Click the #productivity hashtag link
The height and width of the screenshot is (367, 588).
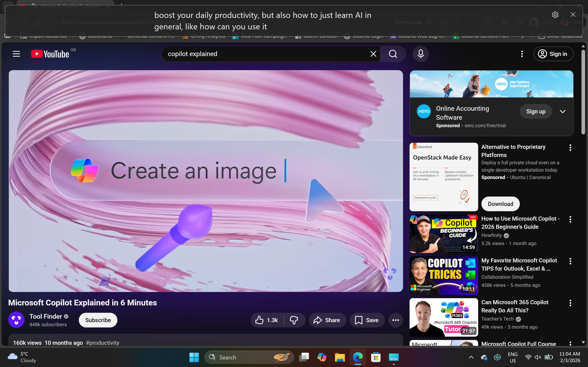102,343
